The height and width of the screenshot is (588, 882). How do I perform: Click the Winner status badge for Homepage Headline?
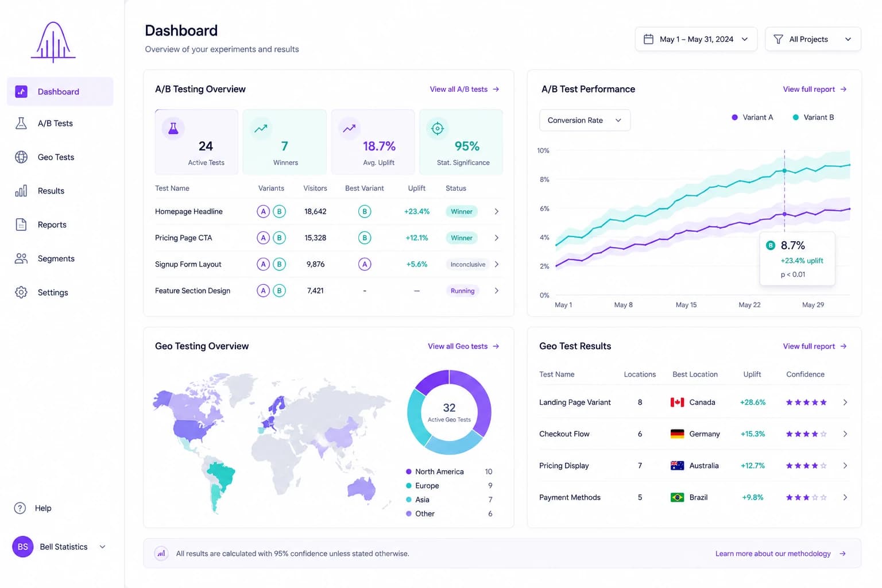pos(462,211)
